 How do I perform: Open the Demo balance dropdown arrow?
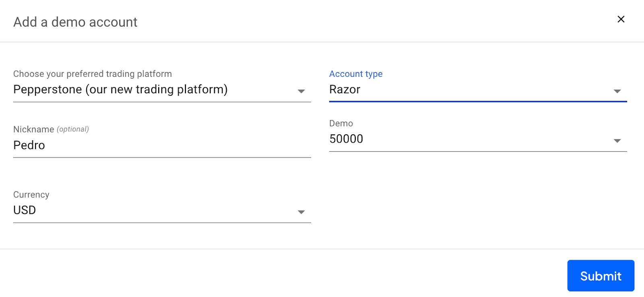coord(617,141)
